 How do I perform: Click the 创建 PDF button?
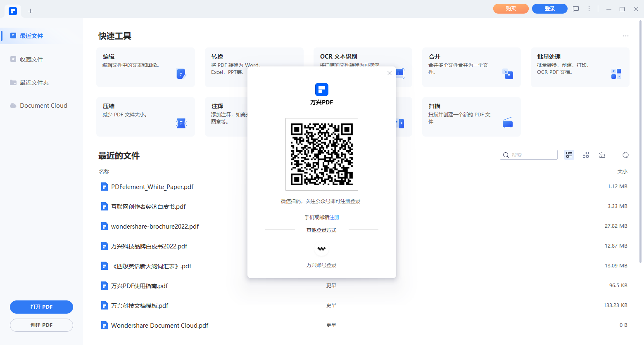tap(41, 325)
